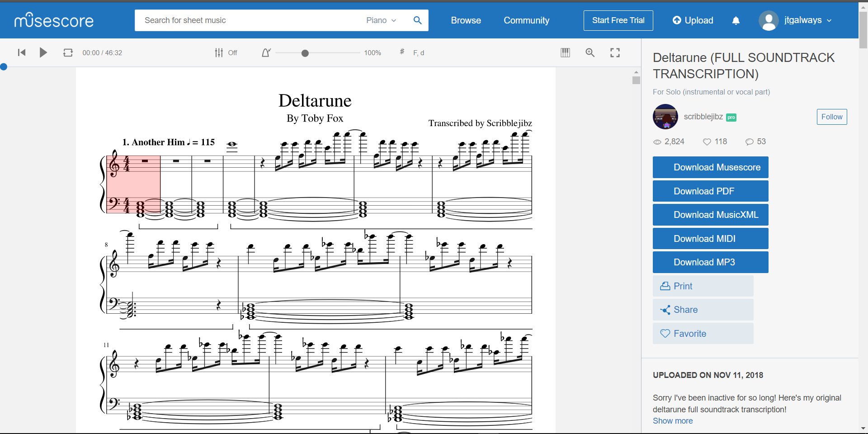The image size is (868, 434).
Task: Start a Free Trial
Action: 618,20
